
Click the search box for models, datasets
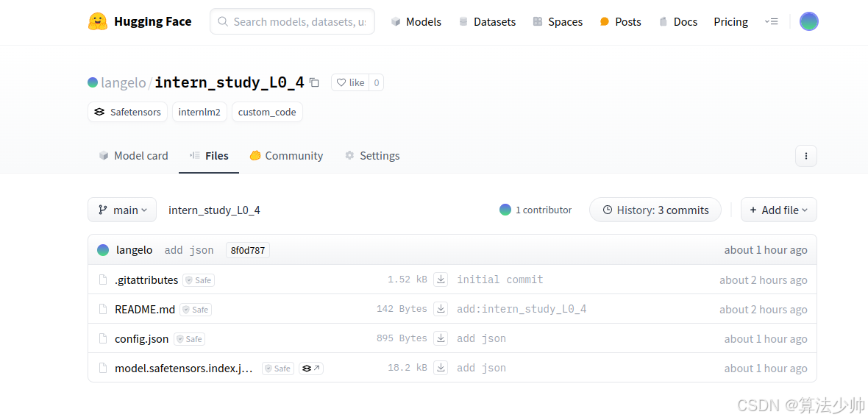click(292, 21)
